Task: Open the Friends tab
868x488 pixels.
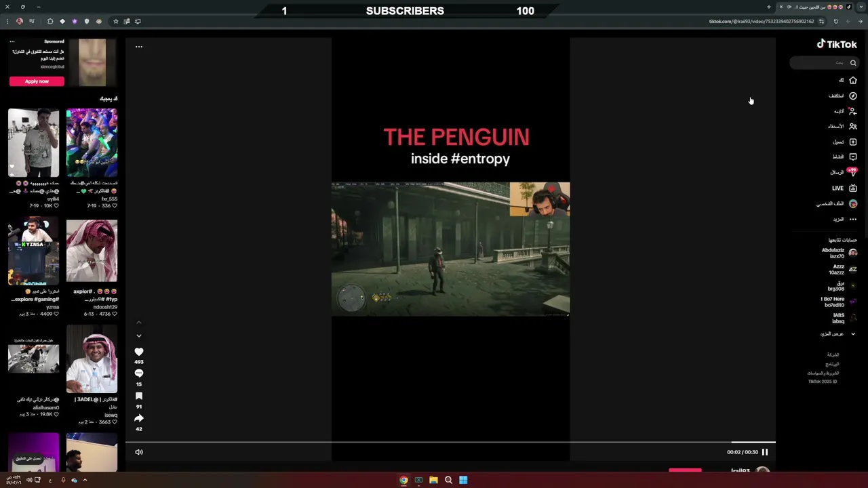Action: click(843, 126)
